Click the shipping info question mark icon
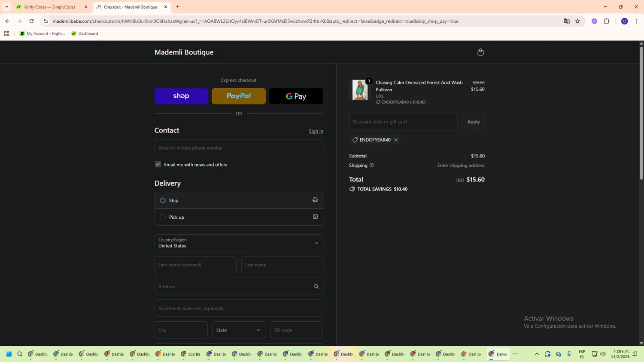 [x=372, y=166]
